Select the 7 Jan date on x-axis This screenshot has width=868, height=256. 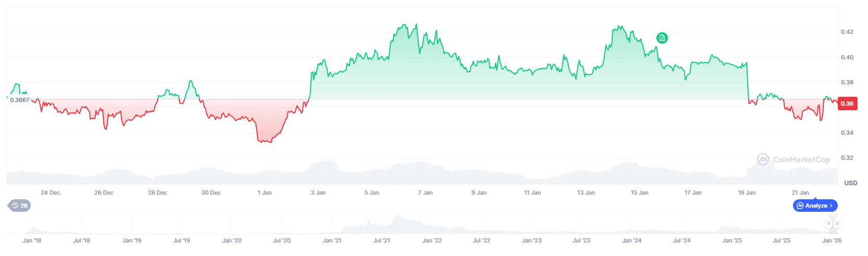(x=425, y=193)
